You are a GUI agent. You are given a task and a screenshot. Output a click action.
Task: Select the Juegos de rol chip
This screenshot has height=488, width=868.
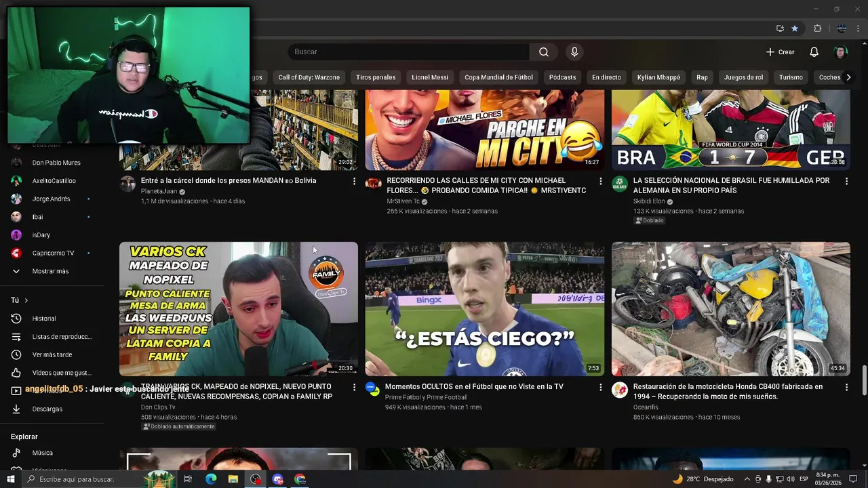743,77
